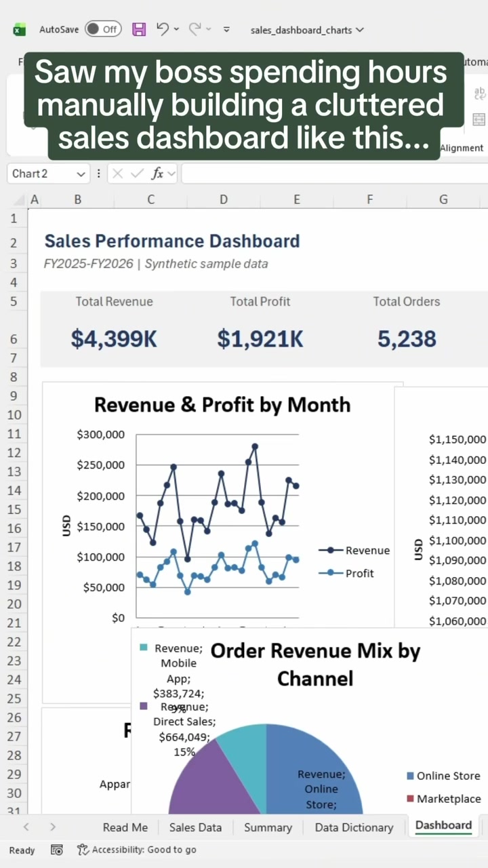Screen dimensions: 488x868
Task: Click the formula bar vertical dots handle
Action: [x=99, y=174]
